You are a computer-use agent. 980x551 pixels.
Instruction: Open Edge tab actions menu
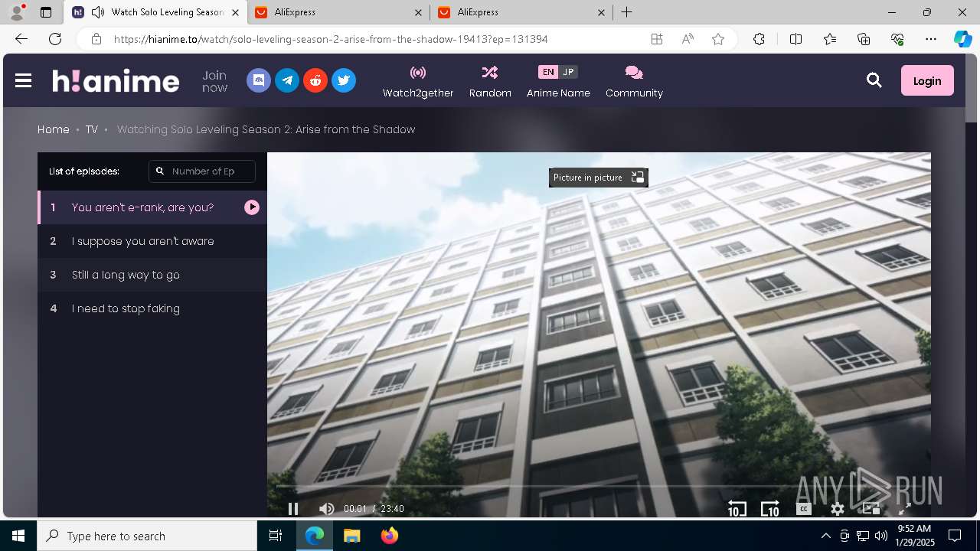[x=46, y=12]
